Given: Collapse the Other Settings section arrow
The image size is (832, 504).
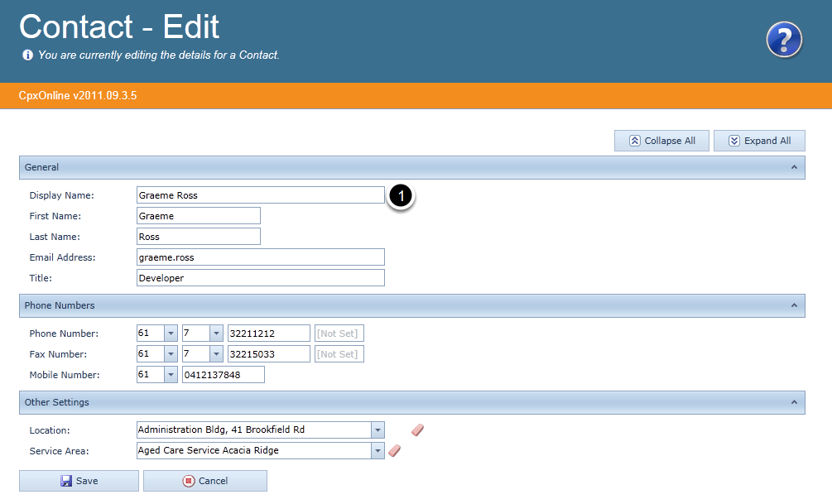Looking at the screenshot, I should 794,402.
